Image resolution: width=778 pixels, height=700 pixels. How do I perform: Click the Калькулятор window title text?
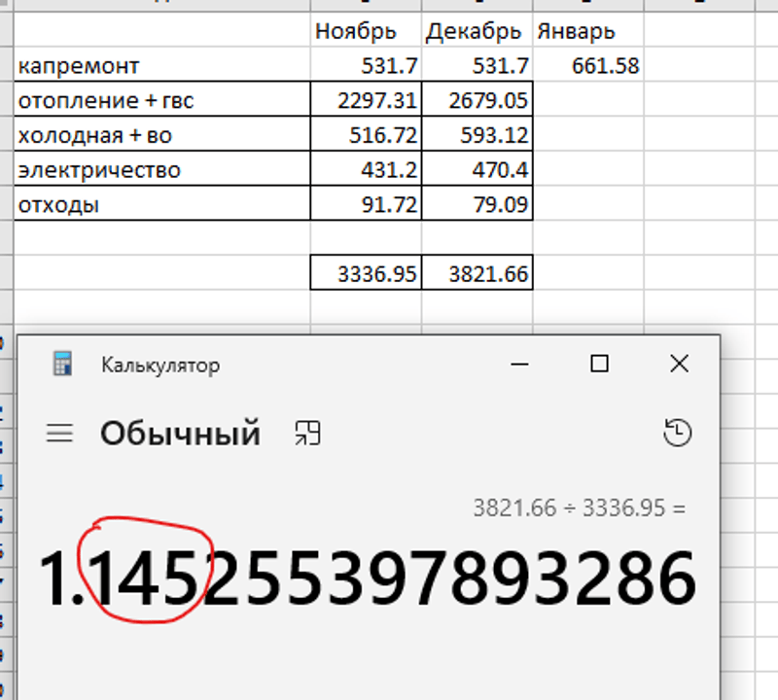click(160, 366)
